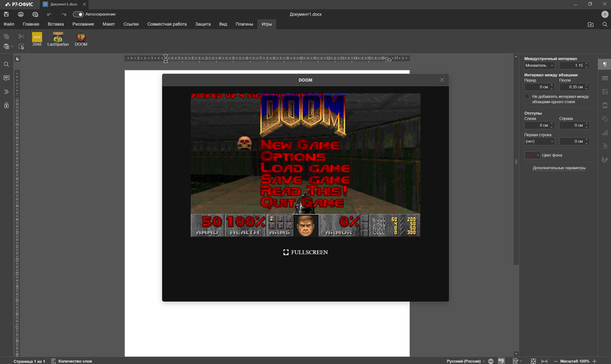Click the Fit to width icon
Screen dimensions: 611x364
pyautogui.click(x=545, y=361)
